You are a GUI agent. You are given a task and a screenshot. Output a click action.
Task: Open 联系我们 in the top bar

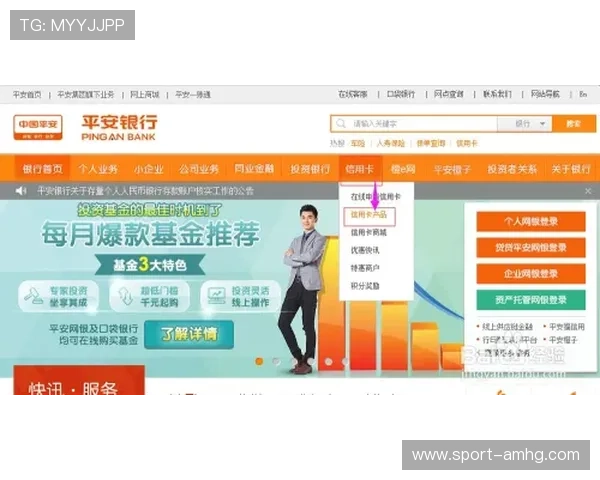pyautogui.click(x=497, y=94)
